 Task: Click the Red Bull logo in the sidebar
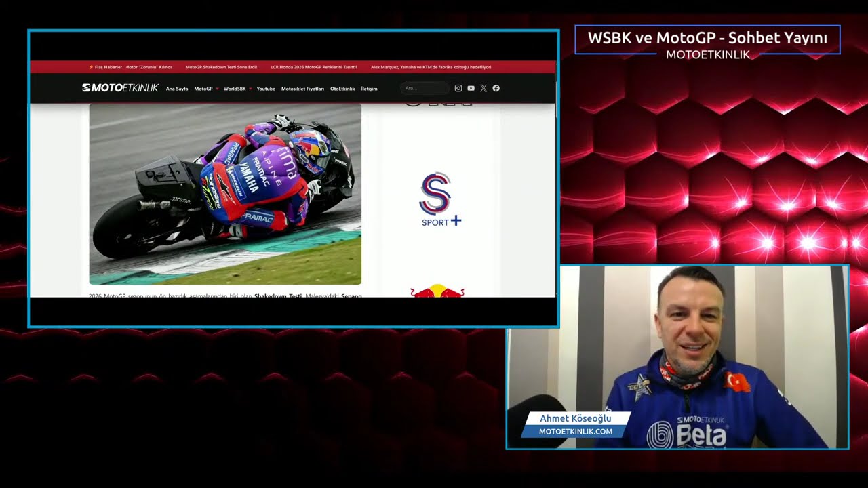click(437, 291)
